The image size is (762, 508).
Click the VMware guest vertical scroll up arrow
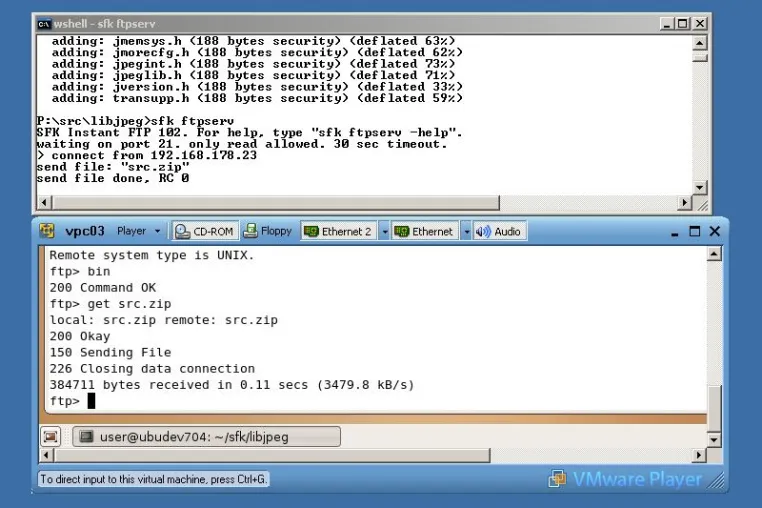click(x=714, y=254)
